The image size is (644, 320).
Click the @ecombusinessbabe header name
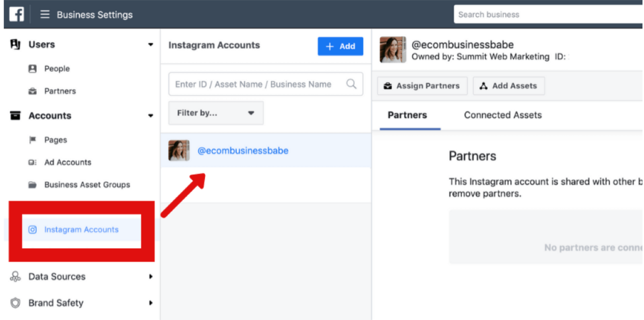(x=462, y=45)
